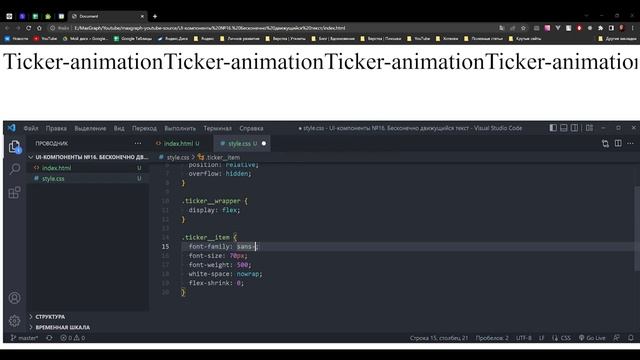Toggle bottom panel layout icon
The image size is (640, 360).
(x=564, y=128)
